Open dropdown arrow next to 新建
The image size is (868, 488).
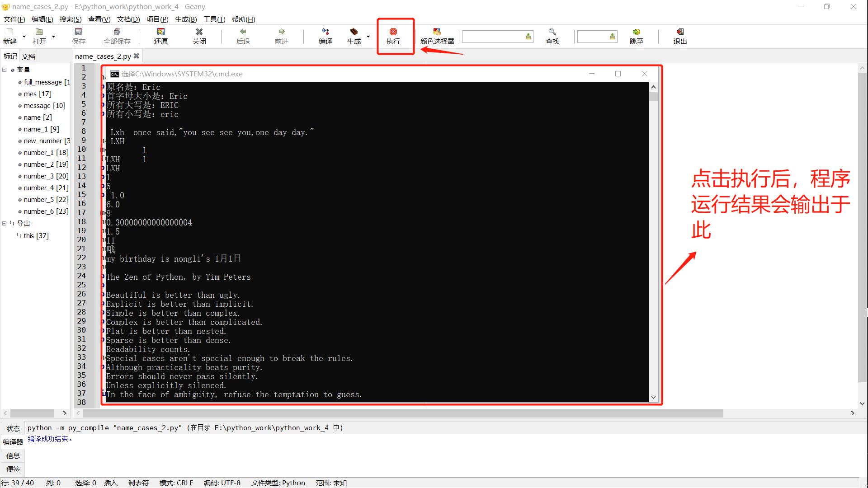tap(24, 37)
